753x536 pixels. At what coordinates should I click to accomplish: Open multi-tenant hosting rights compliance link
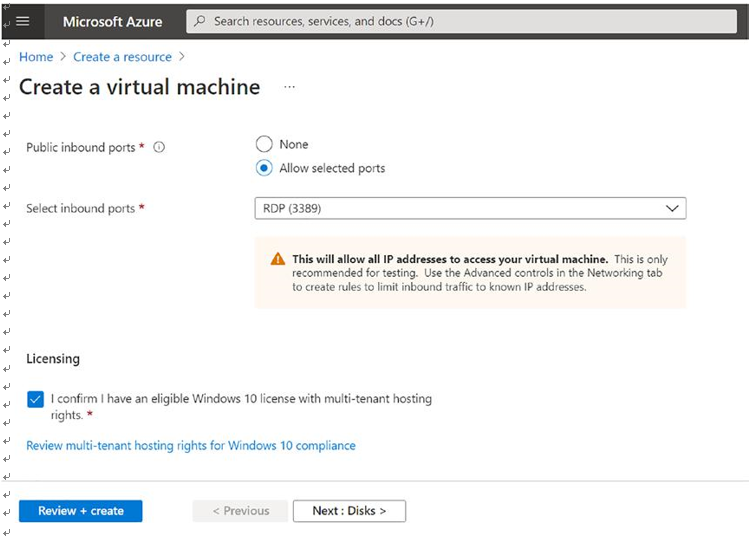click(191, 446)
